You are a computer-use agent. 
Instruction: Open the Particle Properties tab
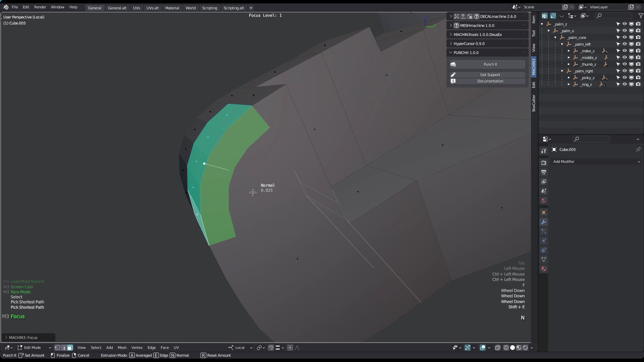coord(544,231)
